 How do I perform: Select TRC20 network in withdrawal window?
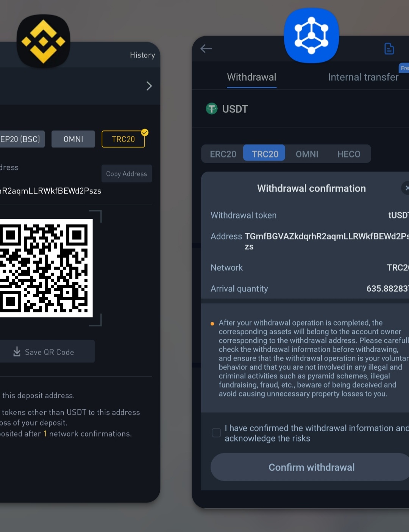click(x=265, y=153)
